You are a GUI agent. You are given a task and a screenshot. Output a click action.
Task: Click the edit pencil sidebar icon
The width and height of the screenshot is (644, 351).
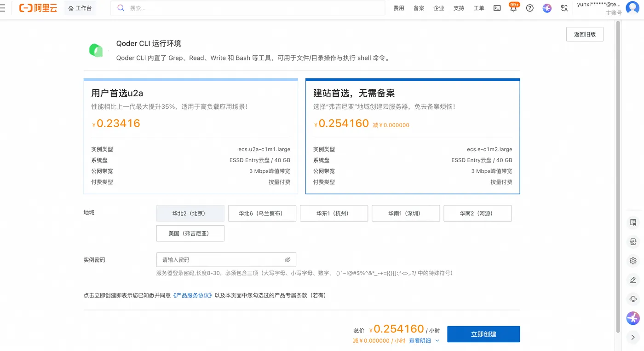pos(633,280)
